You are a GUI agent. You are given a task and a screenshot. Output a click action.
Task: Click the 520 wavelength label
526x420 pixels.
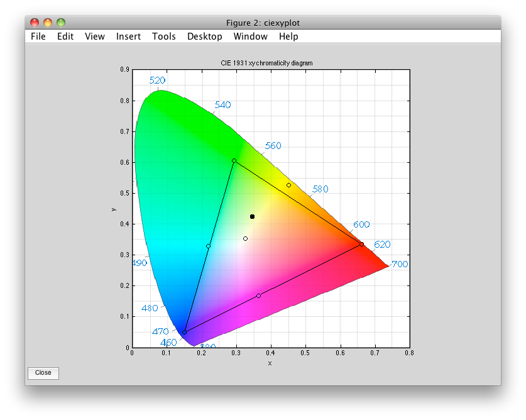pos(157,80)
